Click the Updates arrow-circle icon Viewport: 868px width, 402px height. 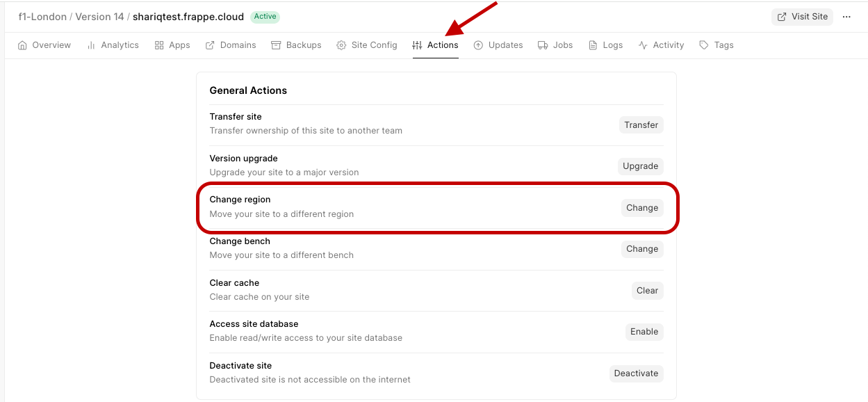[478, 45]
